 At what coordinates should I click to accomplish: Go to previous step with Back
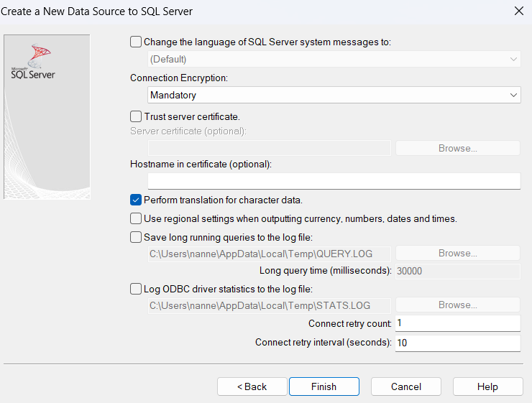[252, 386]
